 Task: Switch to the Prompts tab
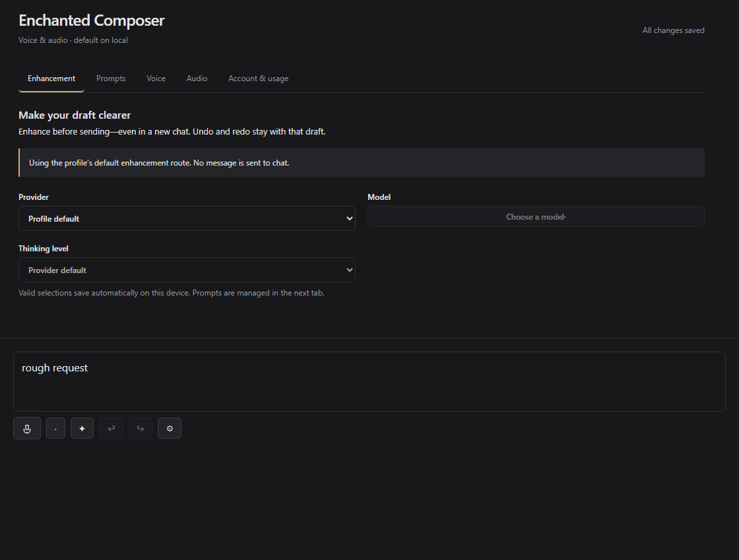tap(111, 78)
